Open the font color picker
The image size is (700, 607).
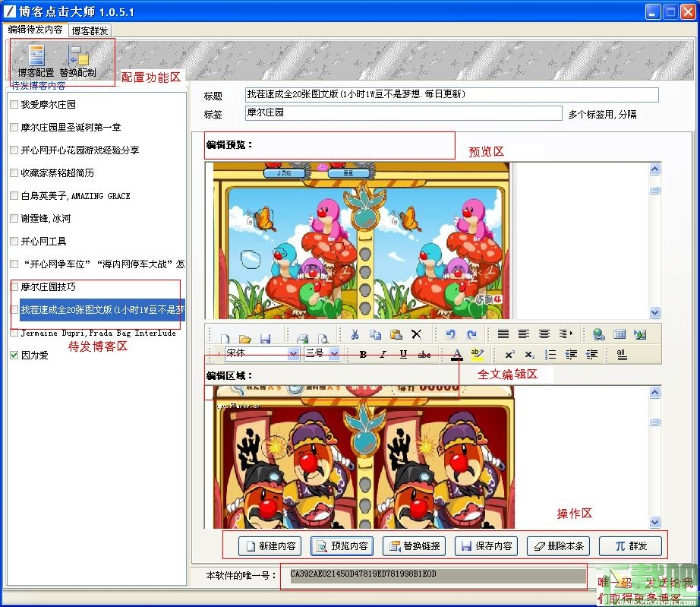(459, 353)
